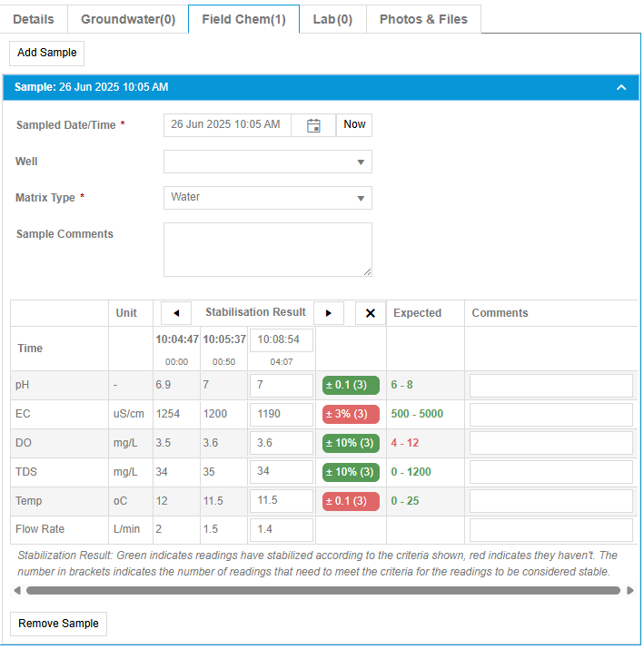
Task: Click the pH row comments field
Action: pos(551,386)
